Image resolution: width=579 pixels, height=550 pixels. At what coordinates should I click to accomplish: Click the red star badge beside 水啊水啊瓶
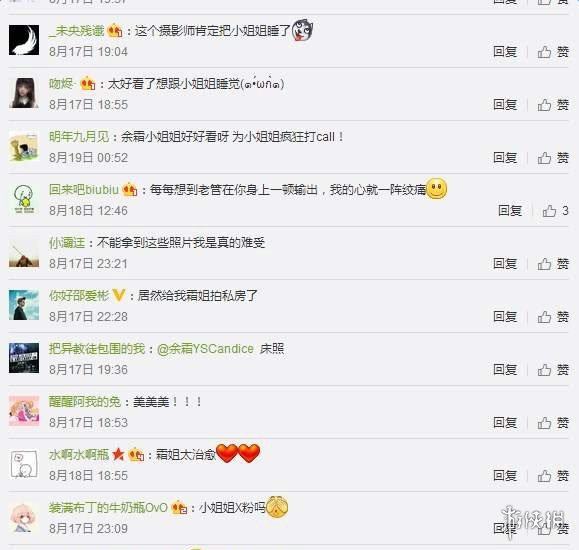click(x=118, y=454)
